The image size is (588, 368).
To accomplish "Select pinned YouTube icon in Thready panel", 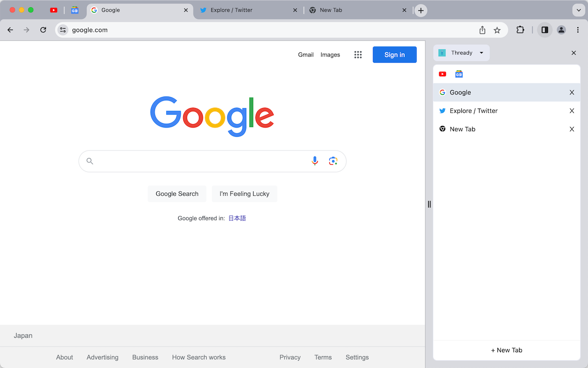I will [x=443, y=74].
